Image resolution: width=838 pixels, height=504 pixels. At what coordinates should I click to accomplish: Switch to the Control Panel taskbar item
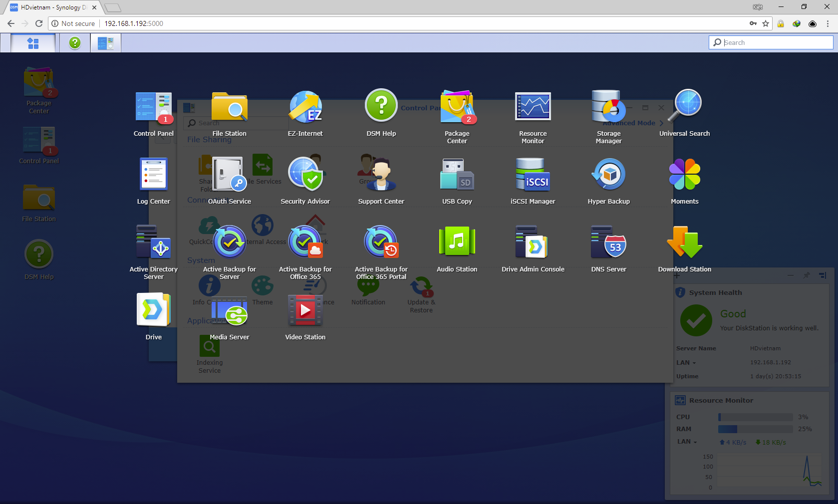[106, 43]
